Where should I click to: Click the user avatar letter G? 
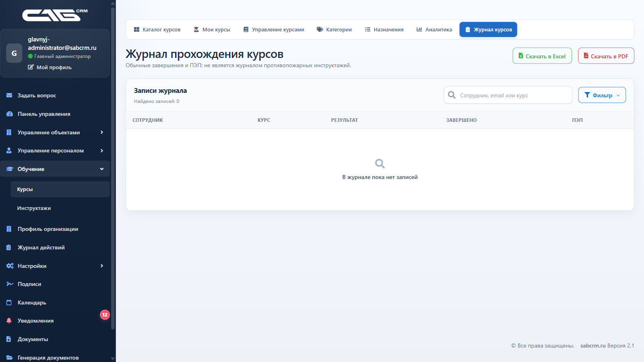point(14,53)
